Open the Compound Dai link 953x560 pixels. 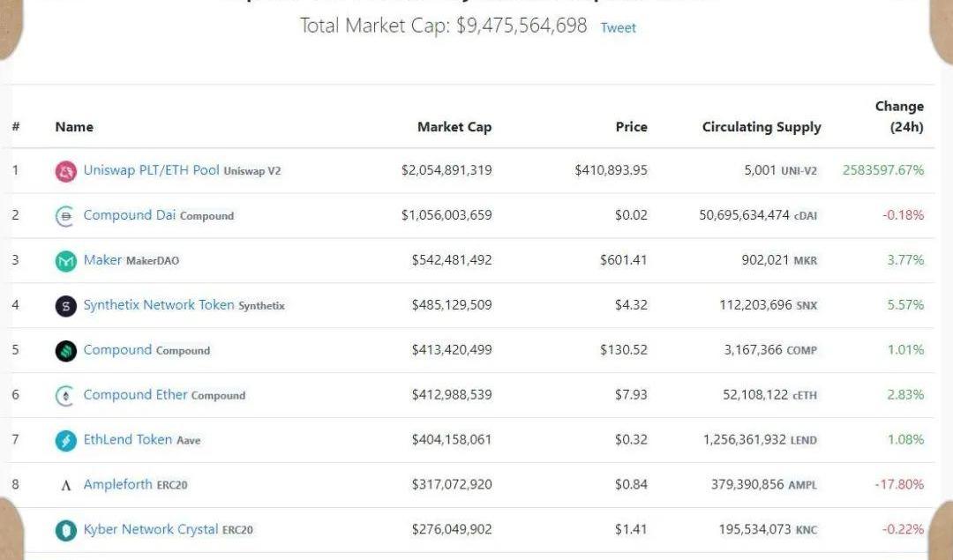[129, 215]
